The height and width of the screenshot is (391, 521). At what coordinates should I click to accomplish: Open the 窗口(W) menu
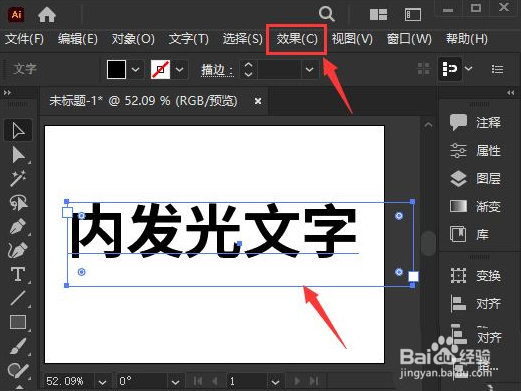409,39
